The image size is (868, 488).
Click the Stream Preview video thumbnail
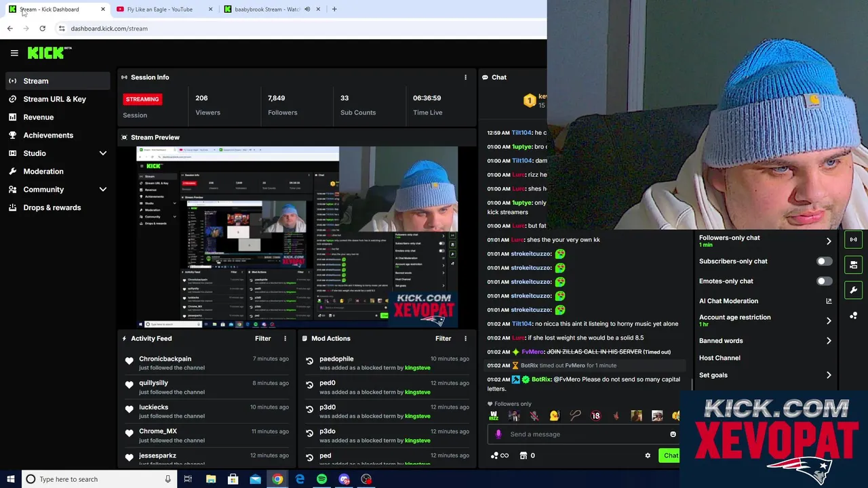click(298, 237)
